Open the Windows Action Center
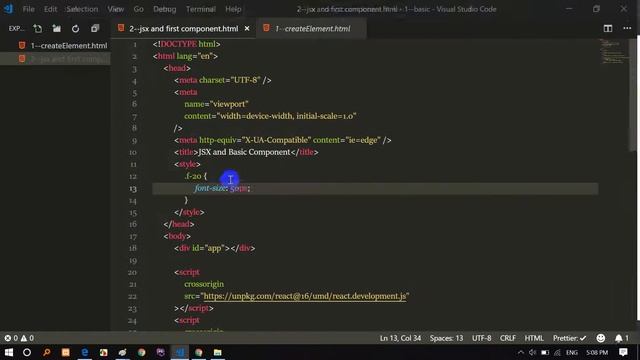This screenshot has width=640, height=360. (623, 352)
